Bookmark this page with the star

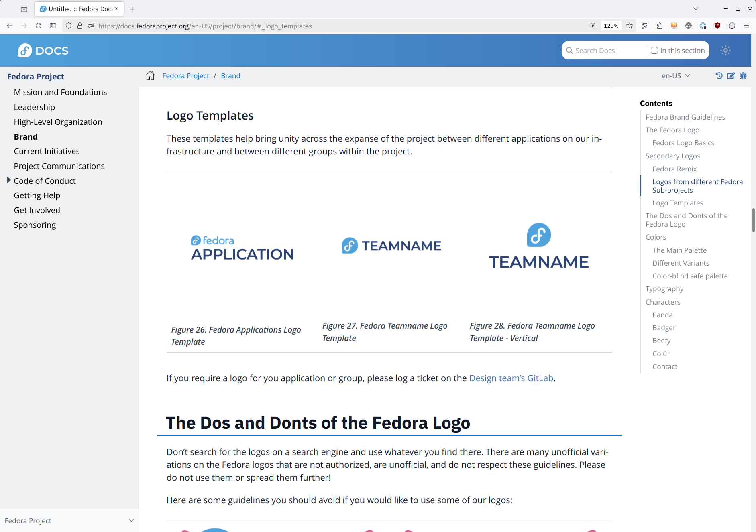click(630, 26)
